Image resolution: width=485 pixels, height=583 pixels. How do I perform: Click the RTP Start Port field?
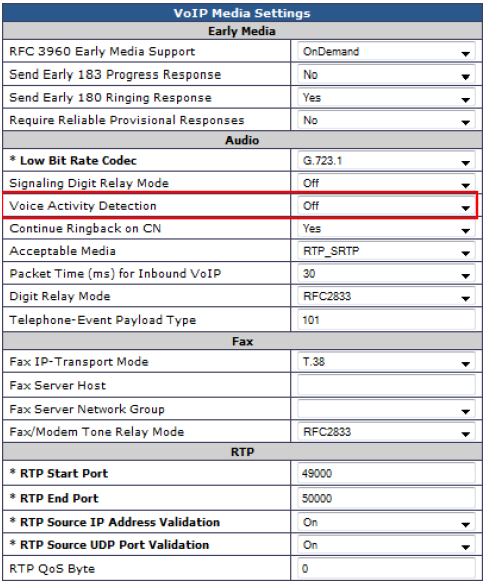(386, 473)
